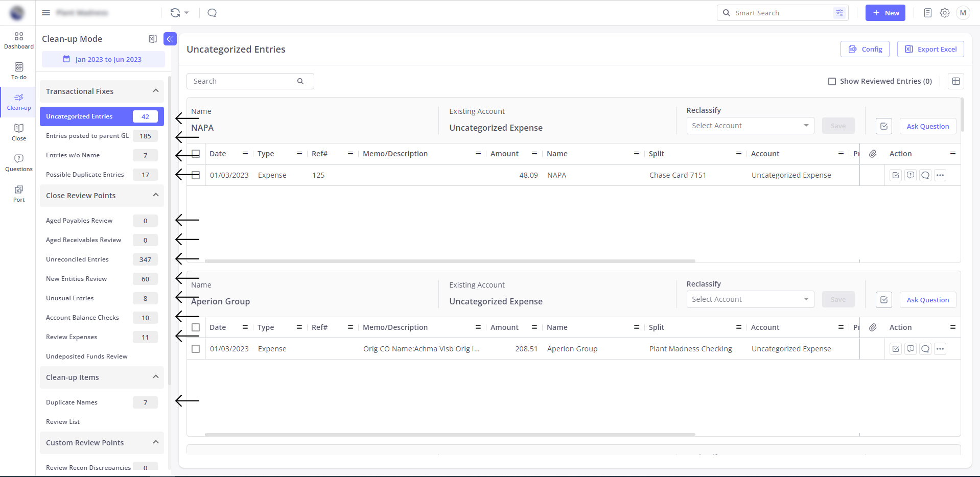Click the Search entries input field
This screenshot has height=477, width=980.
[244, 81]
